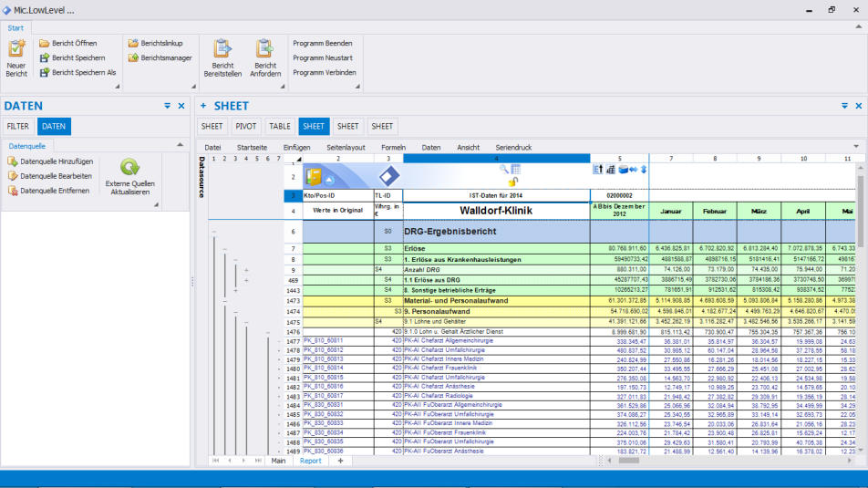Click the Bericht Bereitstellen icon
The image size is (868, 488).
[222, 49]
